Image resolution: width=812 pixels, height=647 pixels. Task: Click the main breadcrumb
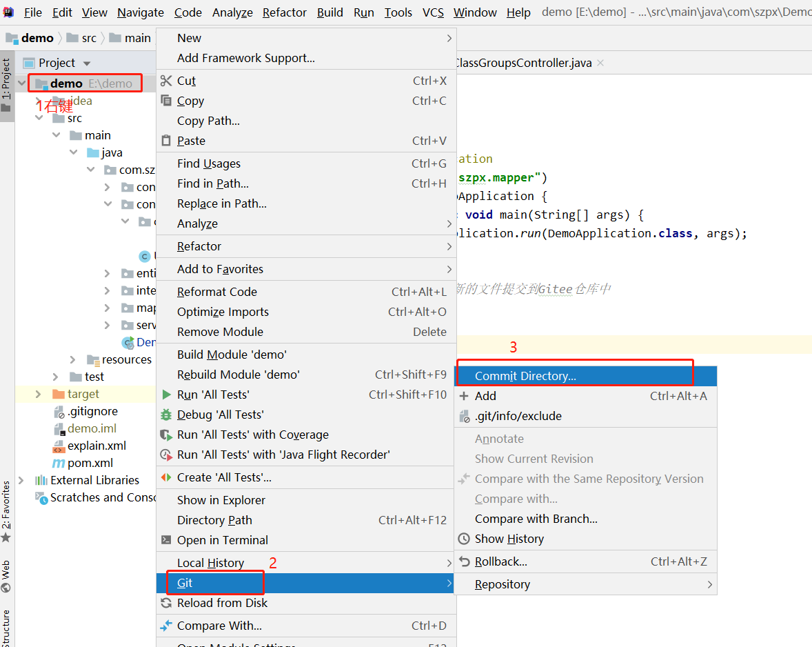[130, 38]
